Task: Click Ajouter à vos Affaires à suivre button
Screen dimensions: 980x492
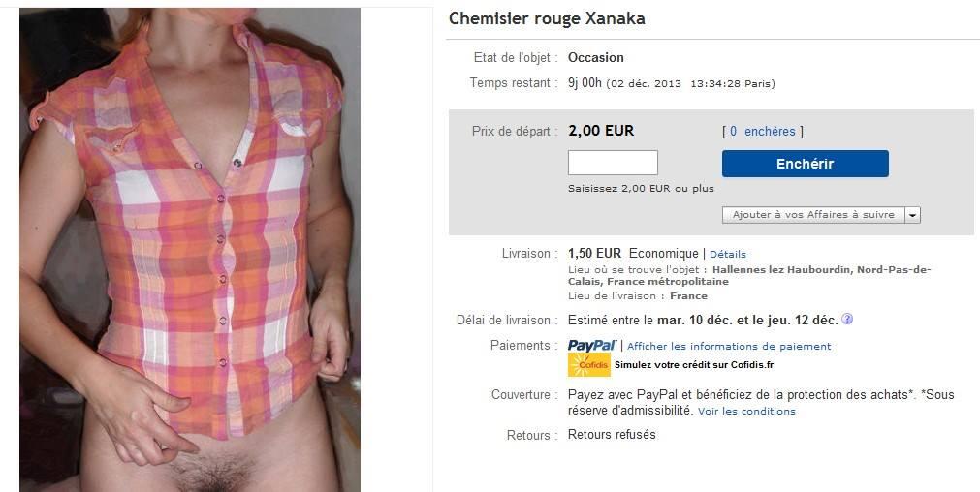Action: pos(813,215)
